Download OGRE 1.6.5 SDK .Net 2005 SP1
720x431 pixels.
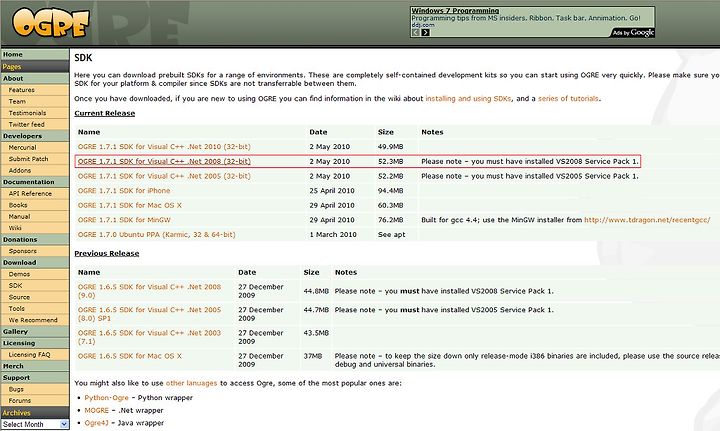(149, 314)
